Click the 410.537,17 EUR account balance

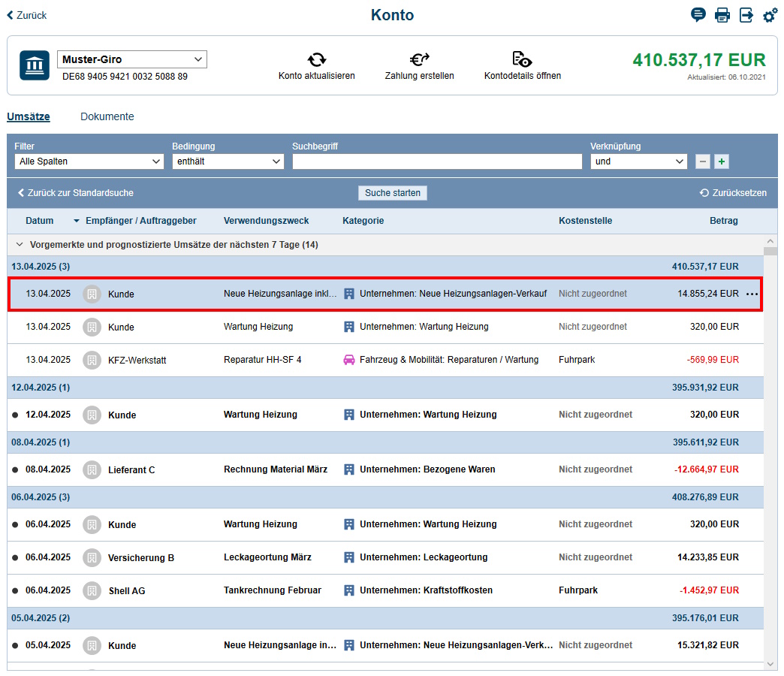(x=699, y=60)
